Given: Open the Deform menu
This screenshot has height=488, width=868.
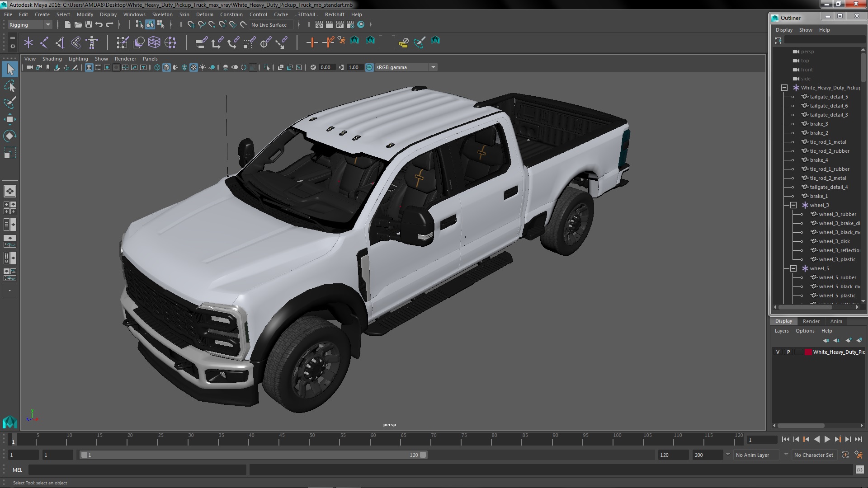Looking at the screenshot, I should (x=204, y=14).
